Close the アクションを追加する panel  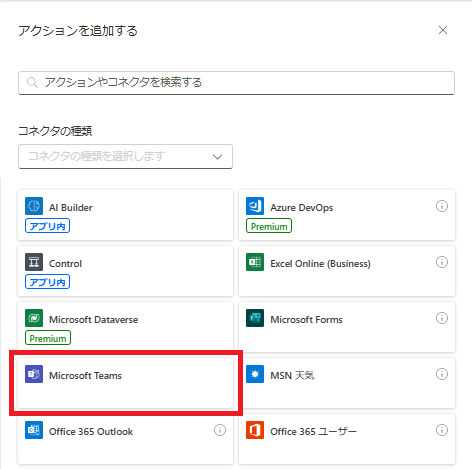tap(443, 30)
